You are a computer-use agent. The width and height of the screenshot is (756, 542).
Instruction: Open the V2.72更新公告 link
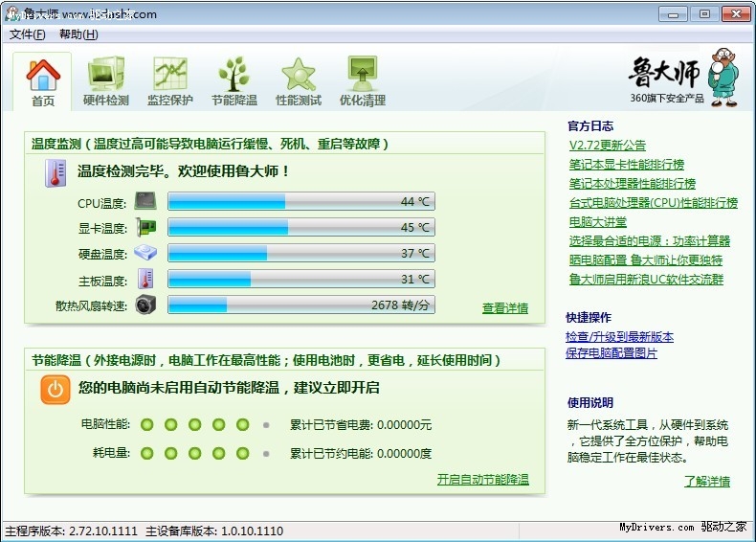[x=607, y=146]
